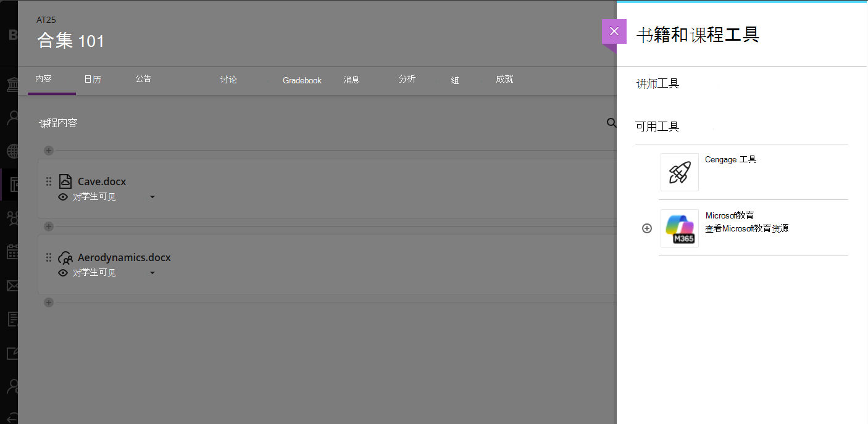This screenshot has height=424, width=868.
Task: Click the add-content plus below Aerodynamics.docx
Action: tap(49, 302)
